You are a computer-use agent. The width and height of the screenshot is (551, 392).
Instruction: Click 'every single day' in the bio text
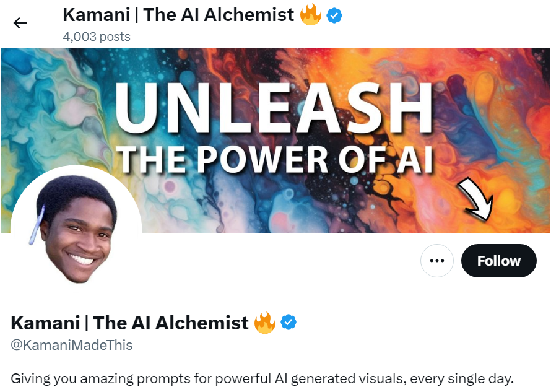461,378
